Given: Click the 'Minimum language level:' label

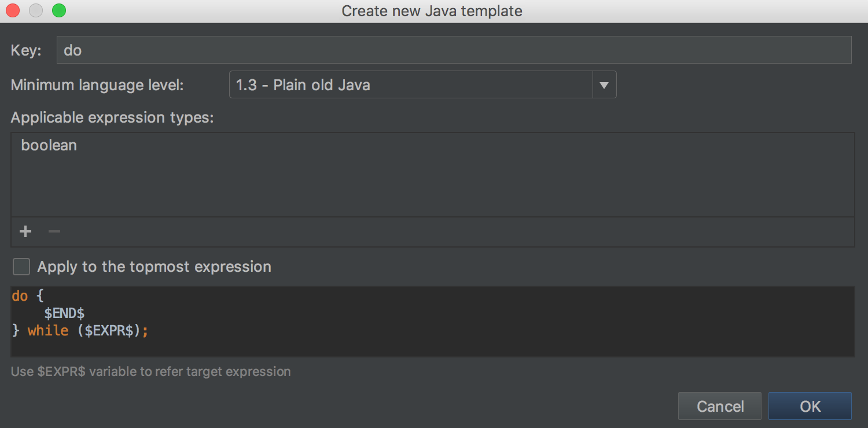Looking at the screenshot, I should (97, 86).
